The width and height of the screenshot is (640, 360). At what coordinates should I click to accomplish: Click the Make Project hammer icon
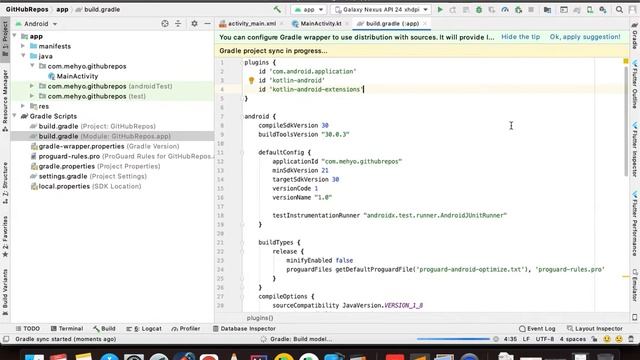click(278, 9)
